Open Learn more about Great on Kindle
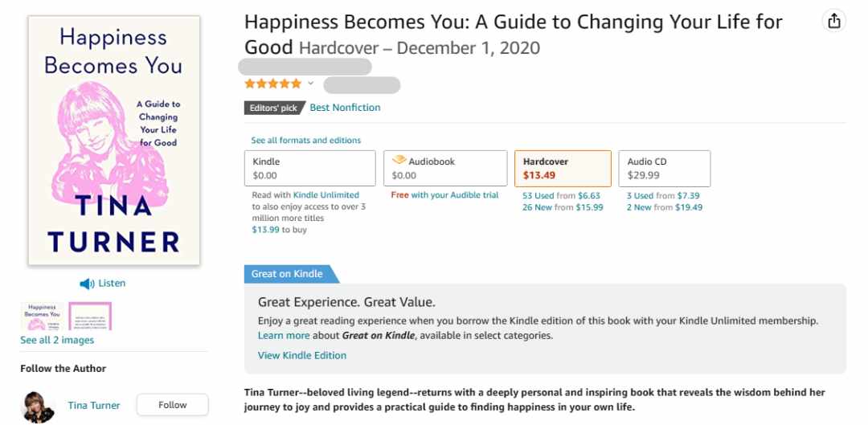 tap(284, 335)
